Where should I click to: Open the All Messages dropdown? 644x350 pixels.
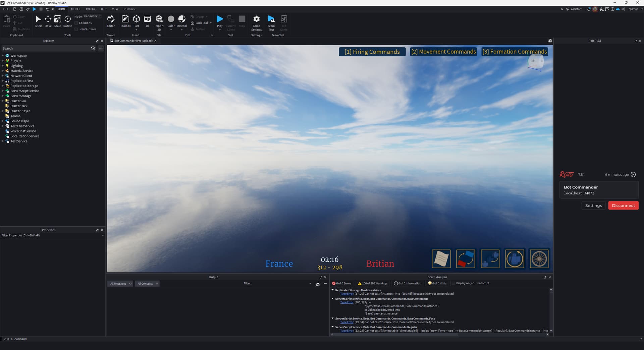pos(120,284)
